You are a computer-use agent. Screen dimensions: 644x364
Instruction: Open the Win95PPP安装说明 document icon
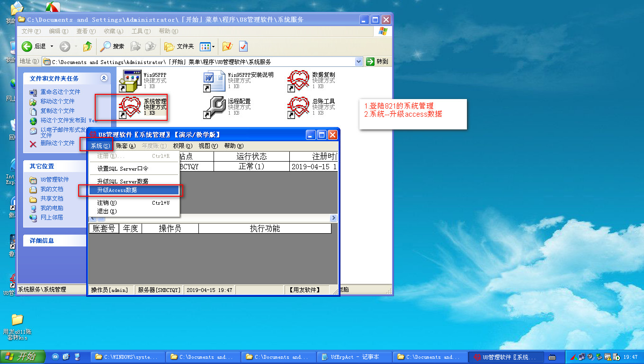(x=214, y=81)
